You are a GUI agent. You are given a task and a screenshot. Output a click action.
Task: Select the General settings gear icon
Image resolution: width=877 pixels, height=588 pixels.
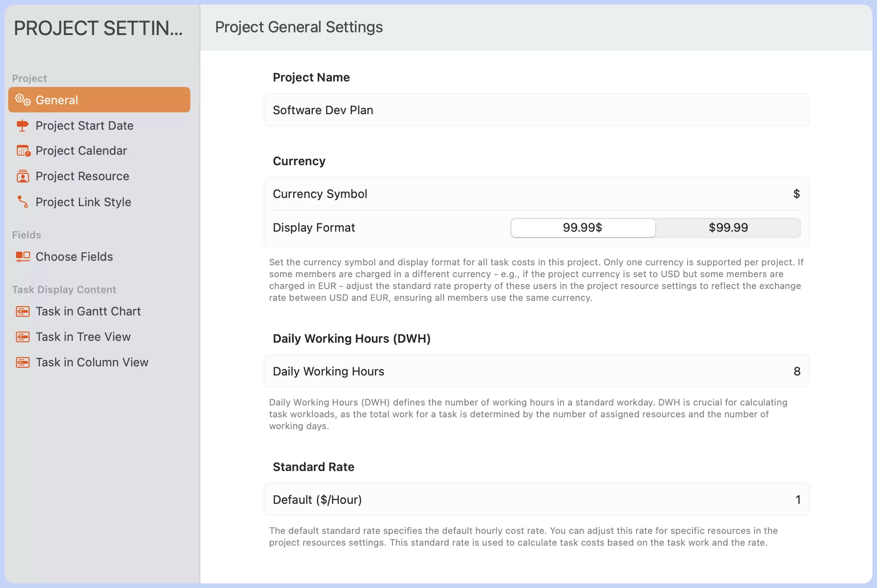point(22,100)
